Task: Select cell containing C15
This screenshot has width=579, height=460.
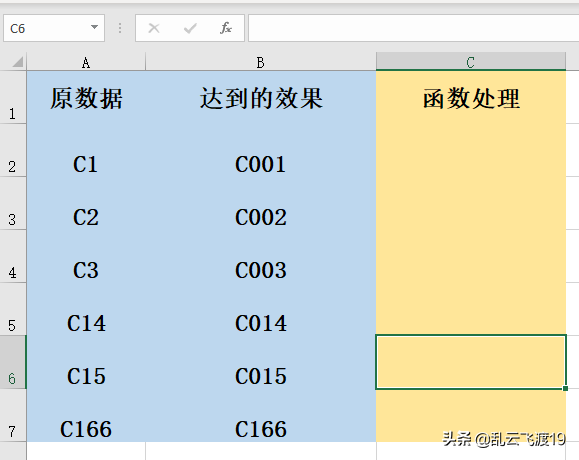Action: tap(86, 362)
